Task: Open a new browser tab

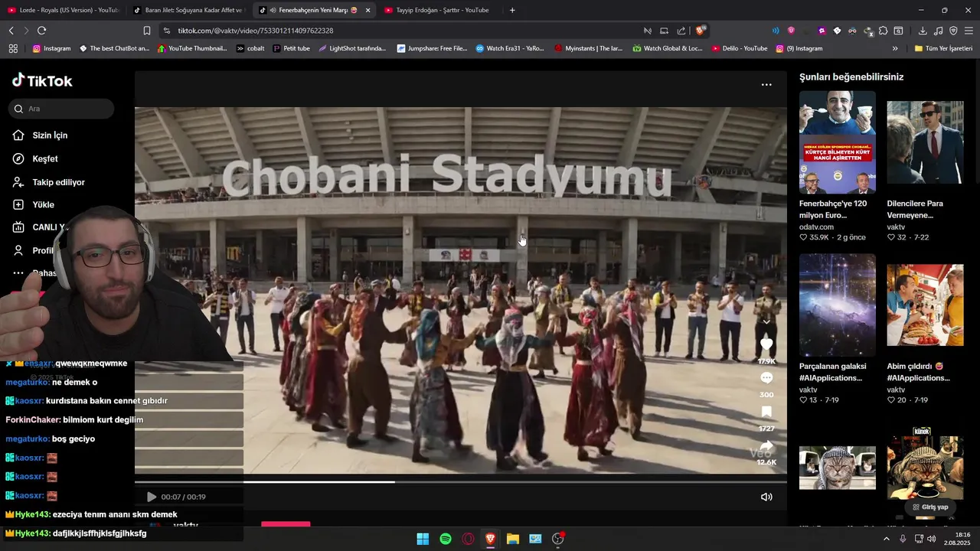Action: pyautogui.click(x=512, y=10)
